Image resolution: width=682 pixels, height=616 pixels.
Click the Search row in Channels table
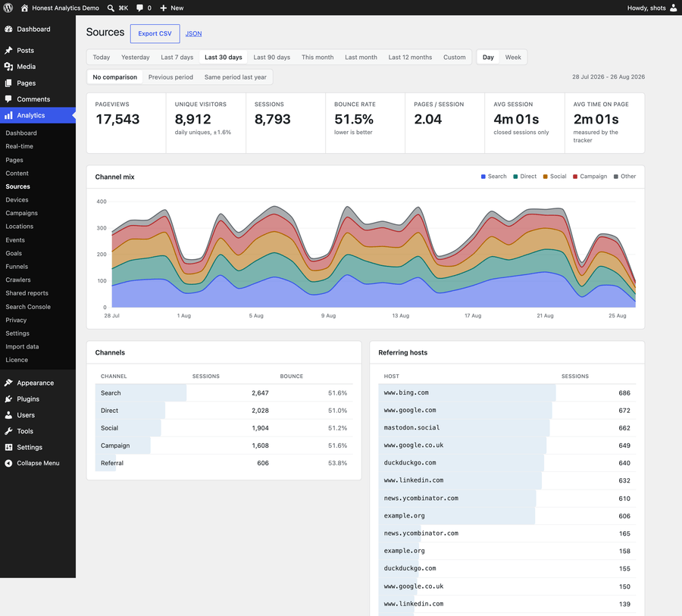click(224, 392)
